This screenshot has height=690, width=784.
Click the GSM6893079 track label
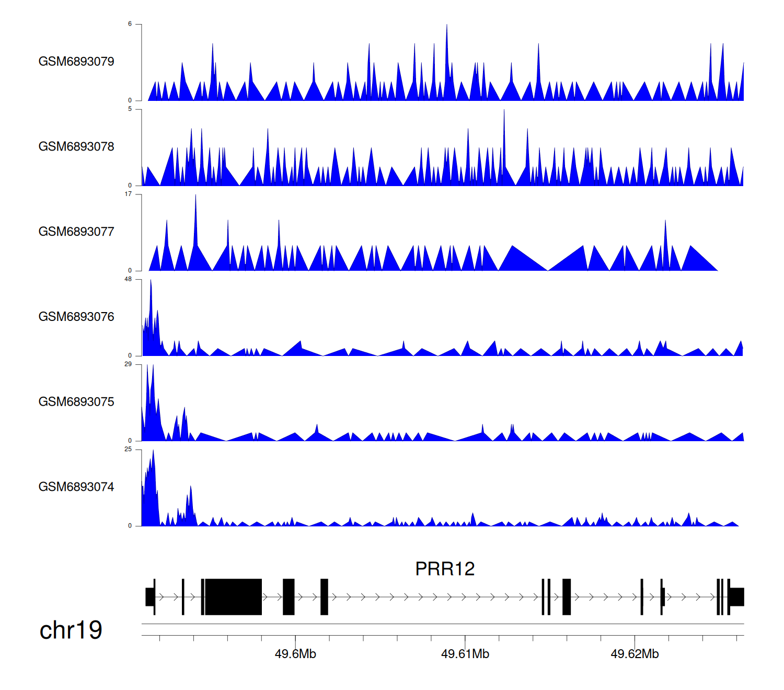coord(76,62)
